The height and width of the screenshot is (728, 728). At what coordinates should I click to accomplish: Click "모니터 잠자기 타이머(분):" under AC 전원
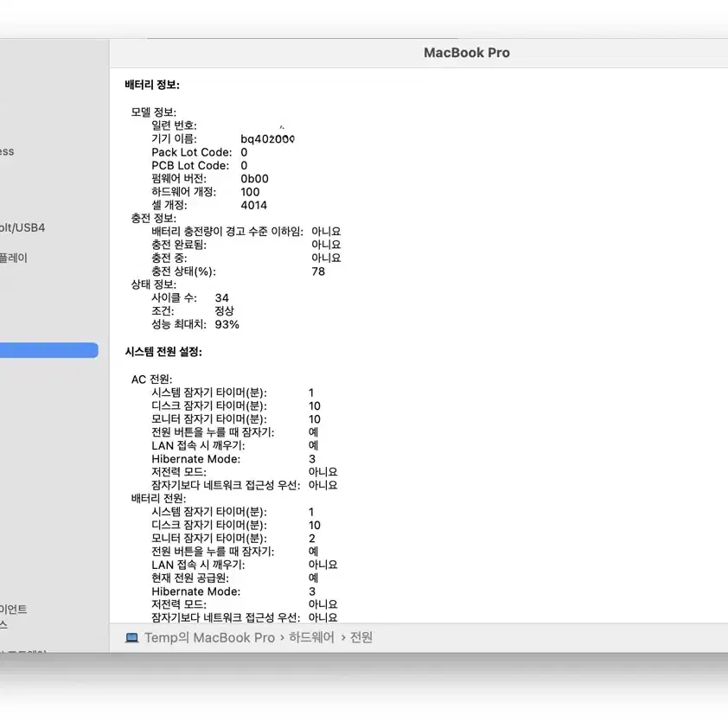point(209,419)
